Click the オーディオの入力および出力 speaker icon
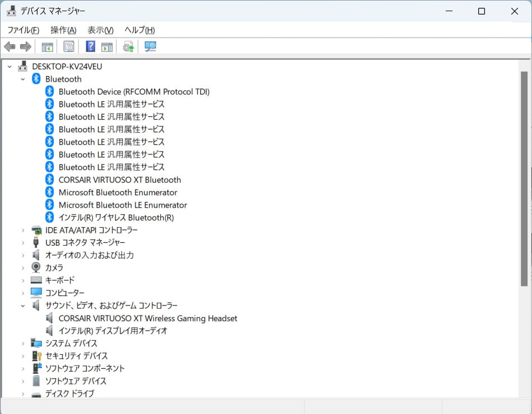 click(x=36, y=255)
